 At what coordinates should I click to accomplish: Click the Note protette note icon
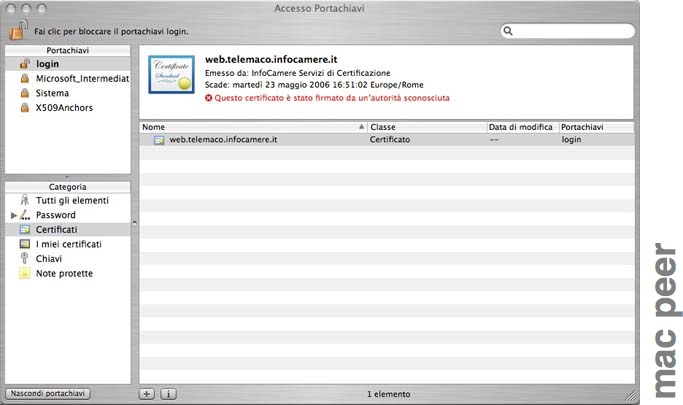[x=25, y=273]
